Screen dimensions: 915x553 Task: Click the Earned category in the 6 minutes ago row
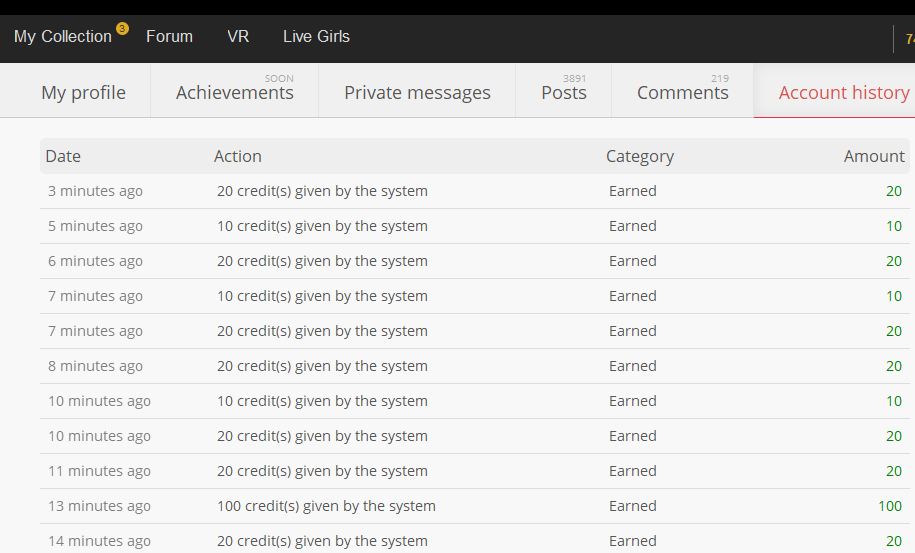pyautogui.click(x=633, y=261)
